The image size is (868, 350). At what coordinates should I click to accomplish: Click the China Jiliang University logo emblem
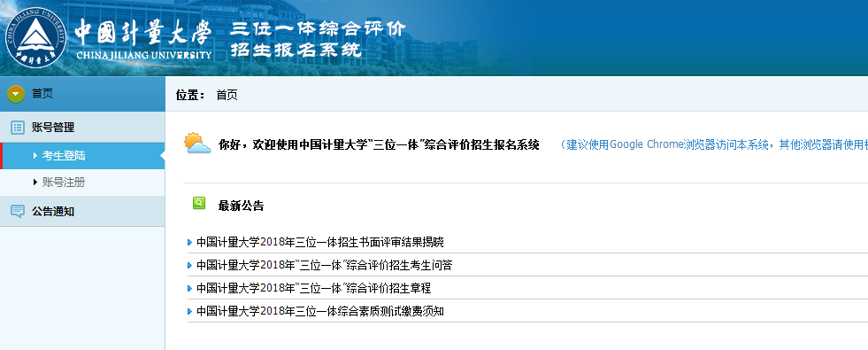tap(36, 37)
